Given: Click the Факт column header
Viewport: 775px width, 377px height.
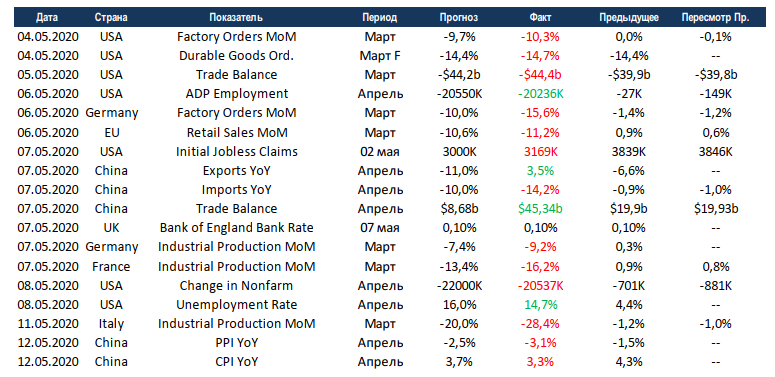Looking at the screenshot, I should coord(540,18).
